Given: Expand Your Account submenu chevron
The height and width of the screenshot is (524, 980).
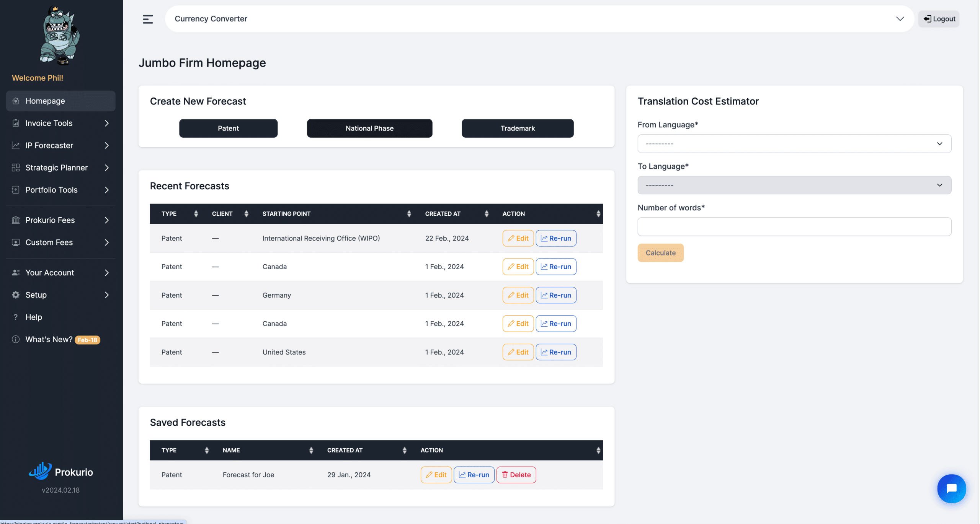Looking at the screenshot, I should [107, 273].
